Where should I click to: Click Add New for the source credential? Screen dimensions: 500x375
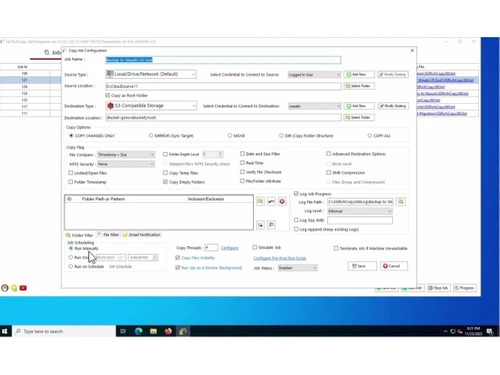pos(359,74)
